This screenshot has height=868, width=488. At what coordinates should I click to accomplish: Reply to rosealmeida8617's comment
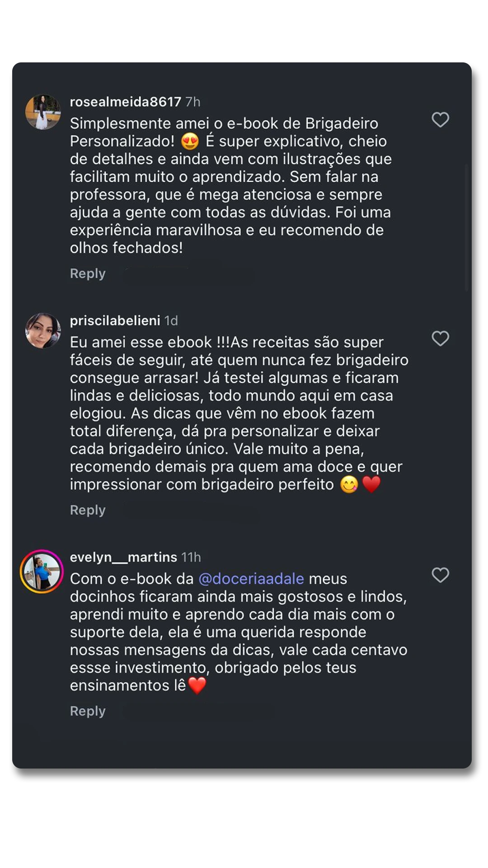point(88,274)
